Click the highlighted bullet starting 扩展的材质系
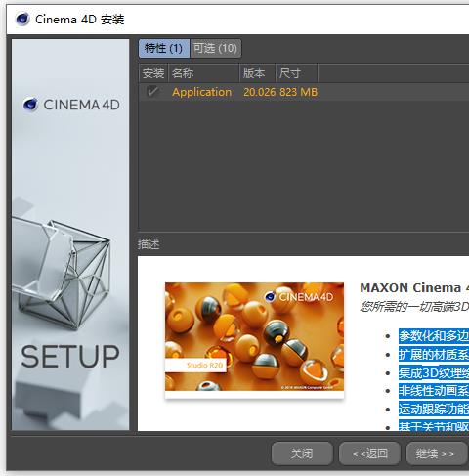469x476 pixels. (x=434, y=354)
